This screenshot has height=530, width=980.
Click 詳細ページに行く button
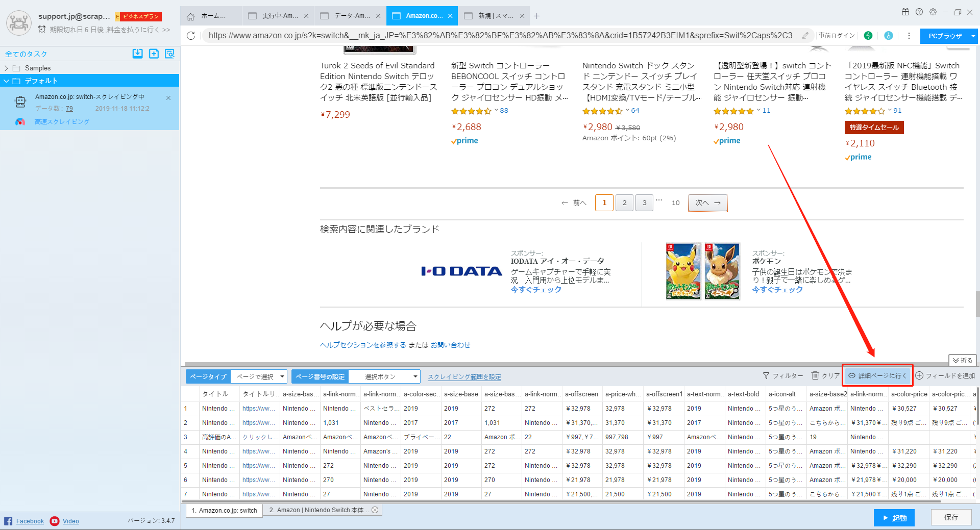tap(878, 375)
